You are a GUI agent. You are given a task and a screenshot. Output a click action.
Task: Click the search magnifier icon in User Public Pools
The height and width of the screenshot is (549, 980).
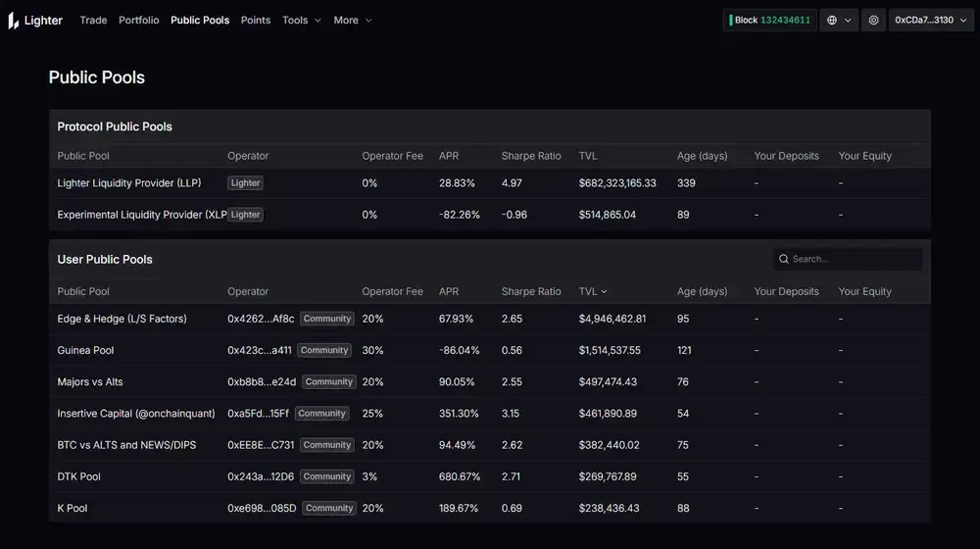(784, 260)
